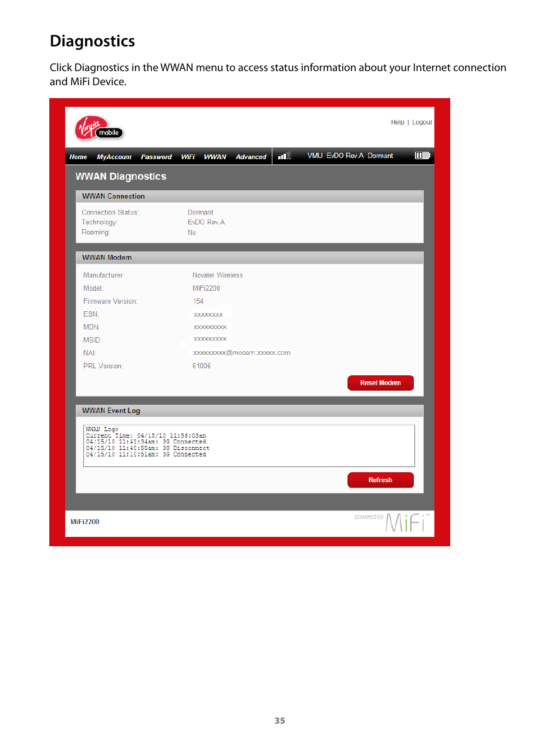Click the signal strength bars icon
This screenshot has height=746, width=560.
285,156
